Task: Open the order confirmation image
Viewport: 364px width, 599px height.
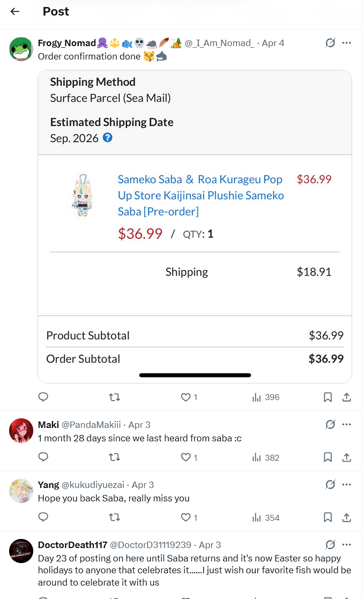Action: pyautogui.click(x=195, y=226)
